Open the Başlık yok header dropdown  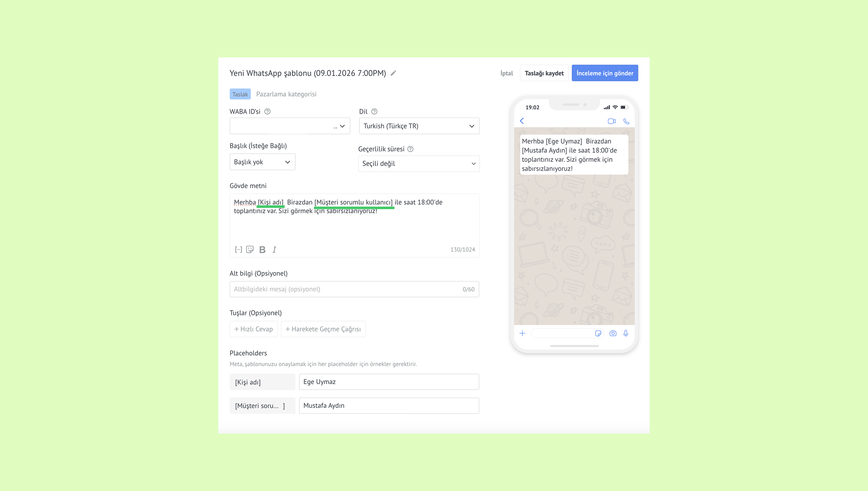click(x=262, y=162)
